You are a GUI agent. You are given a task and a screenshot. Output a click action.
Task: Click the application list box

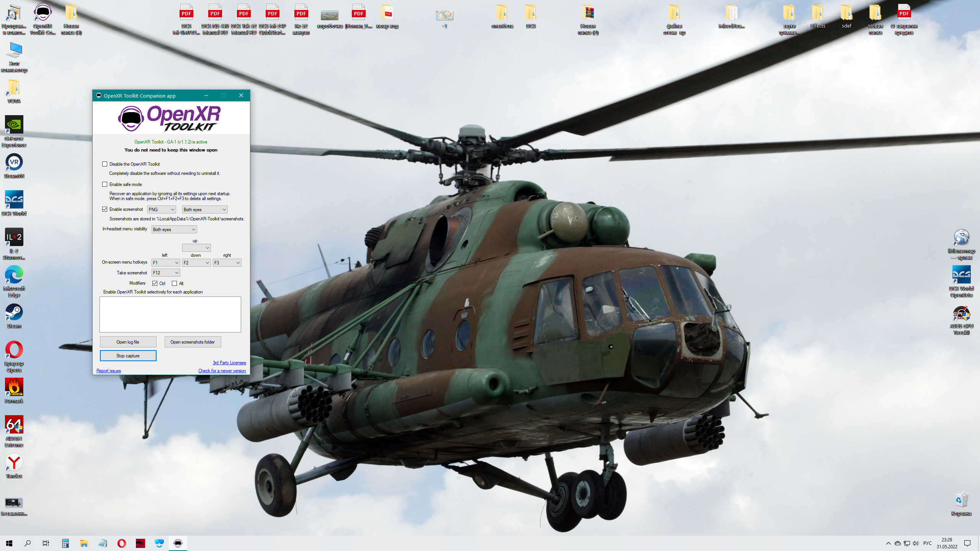coord(170,315)
